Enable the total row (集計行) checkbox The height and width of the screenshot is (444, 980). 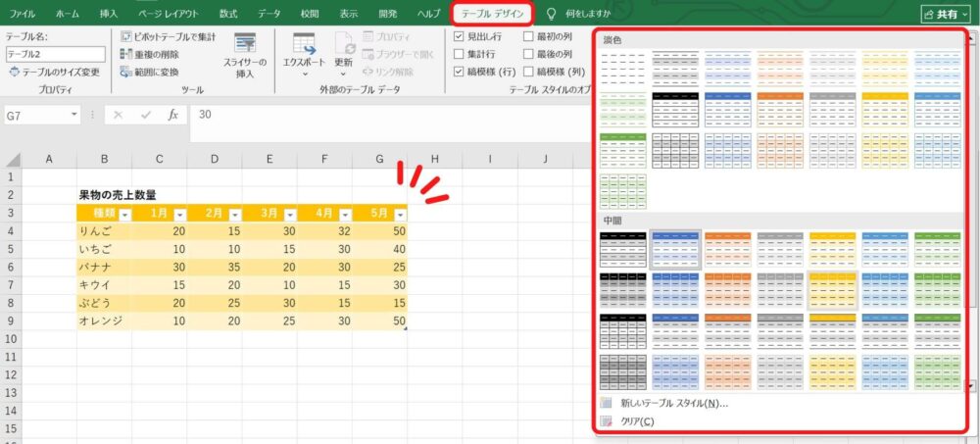point(459,55)
